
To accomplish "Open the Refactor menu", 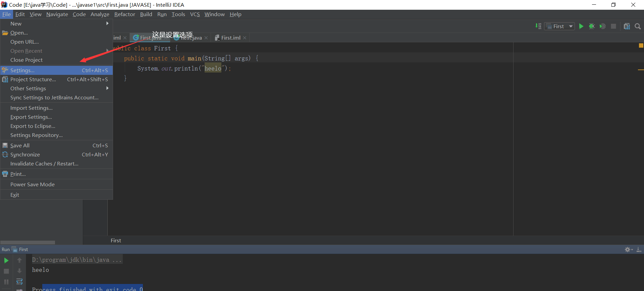I will (124, 14).
